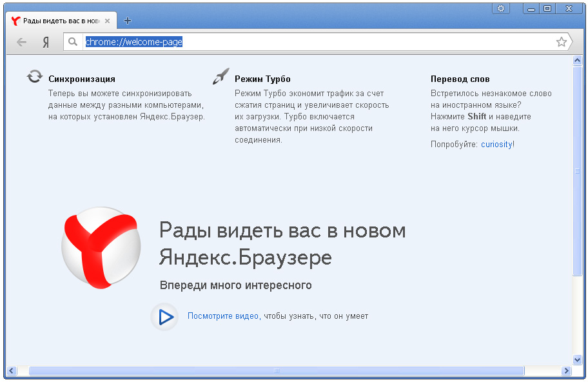The height and width of the screenshot is (382, 588).
Task: Click the 'curiosity' sample word link
Action: [496, 145]
